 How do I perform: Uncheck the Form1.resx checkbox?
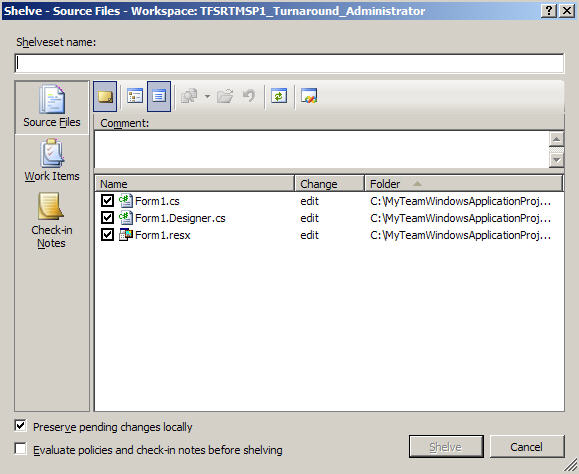point(107,234)
